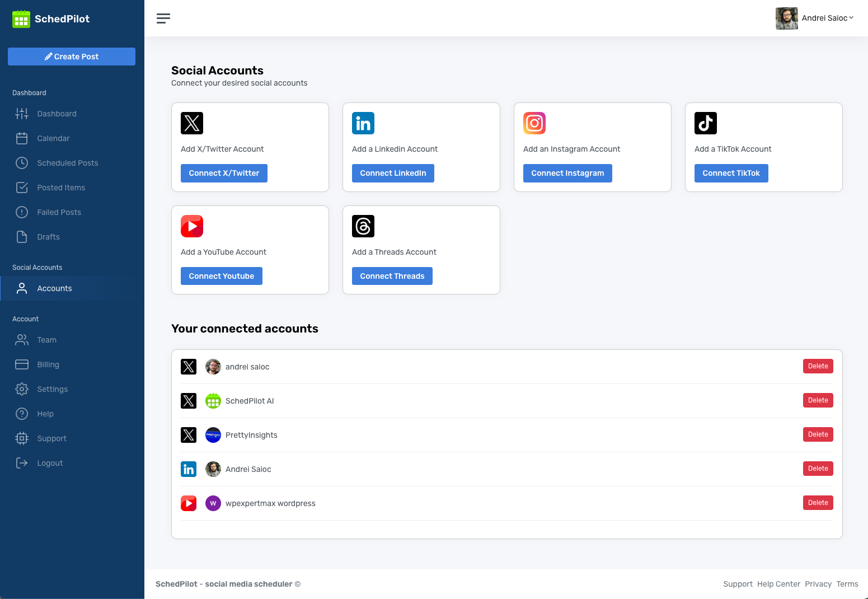Delete the PrettyInsights account
Screen dimensions: 868x599
coord(818,434)
